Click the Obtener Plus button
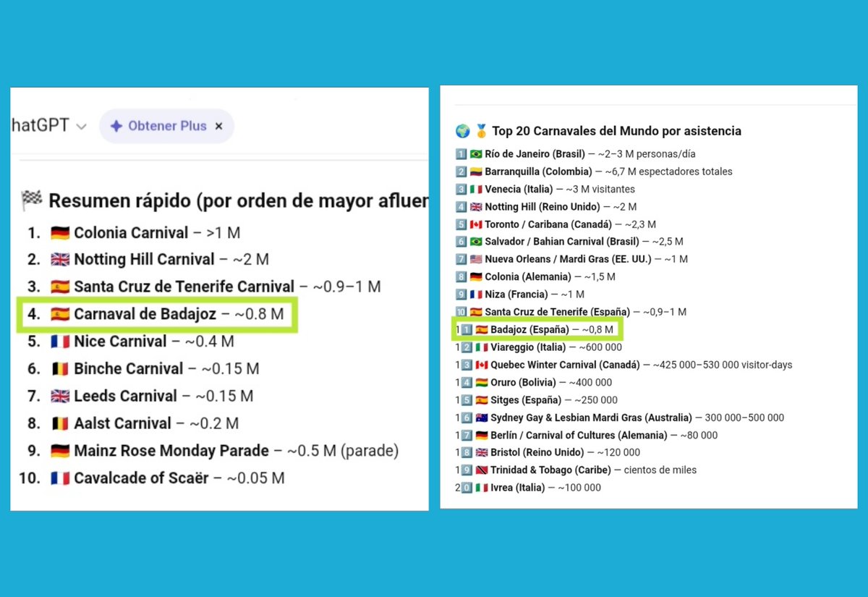Screen dimensions: 868x597 pos(166,126)
